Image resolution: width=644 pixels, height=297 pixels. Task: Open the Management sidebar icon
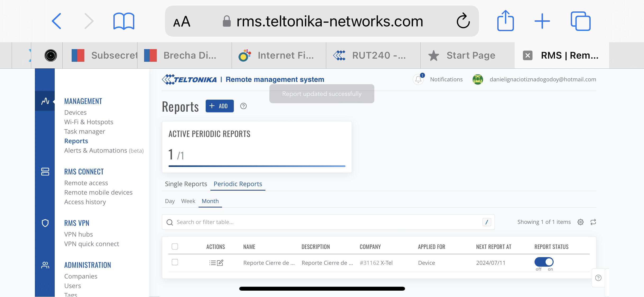(x=45, y=101)
